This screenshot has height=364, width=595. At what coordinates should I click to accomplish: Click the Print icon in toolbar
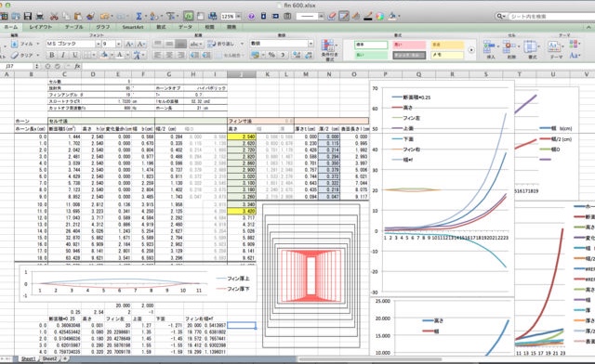click(x=39, y=17)
